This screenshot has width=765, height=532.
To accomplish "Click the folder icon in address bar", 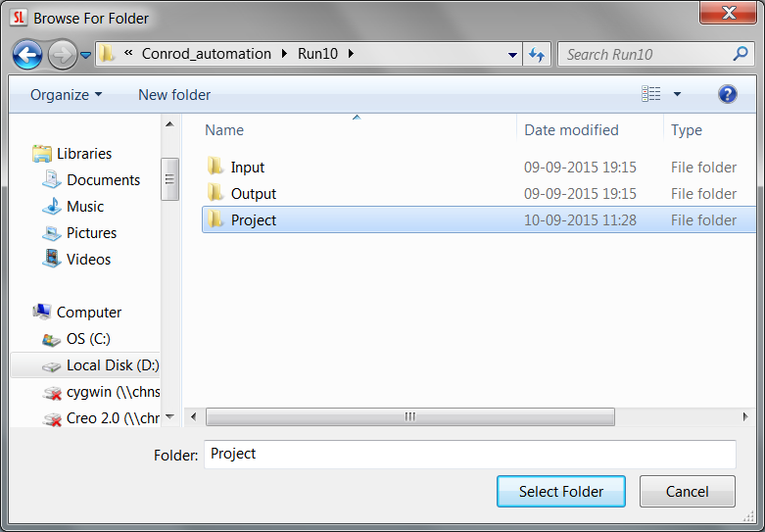I will click(107, 54).
